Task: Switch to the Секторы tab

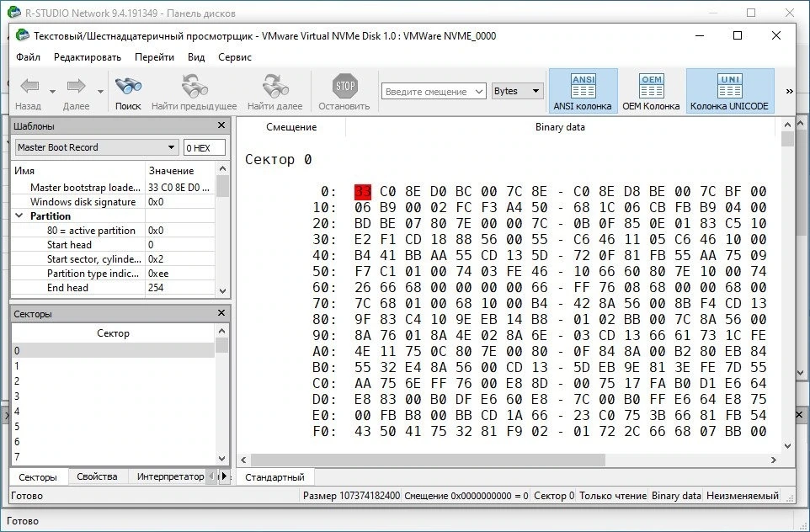Action: (38, 477)
